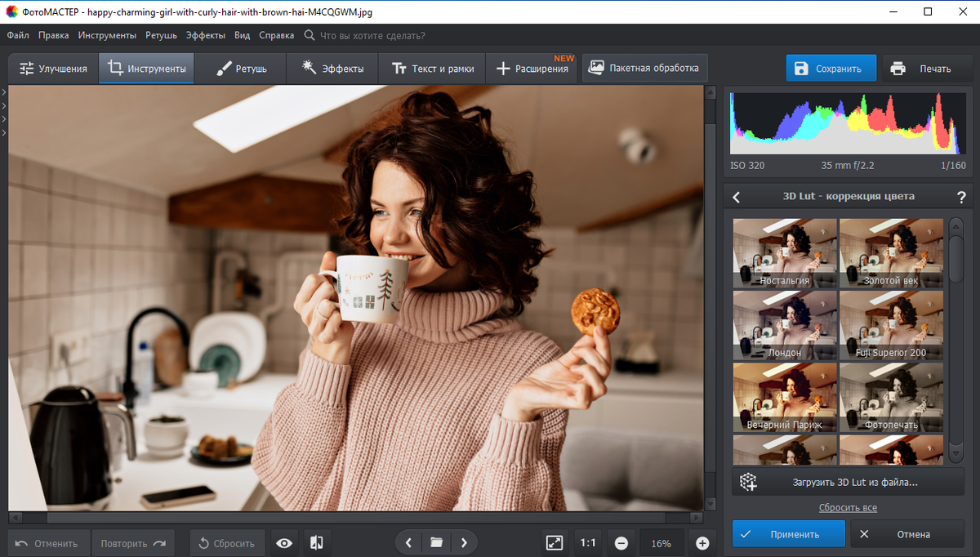Switch to the Текст и рамки tab
This screenshot has height=557, width=980.
click(x=432, y=69)
